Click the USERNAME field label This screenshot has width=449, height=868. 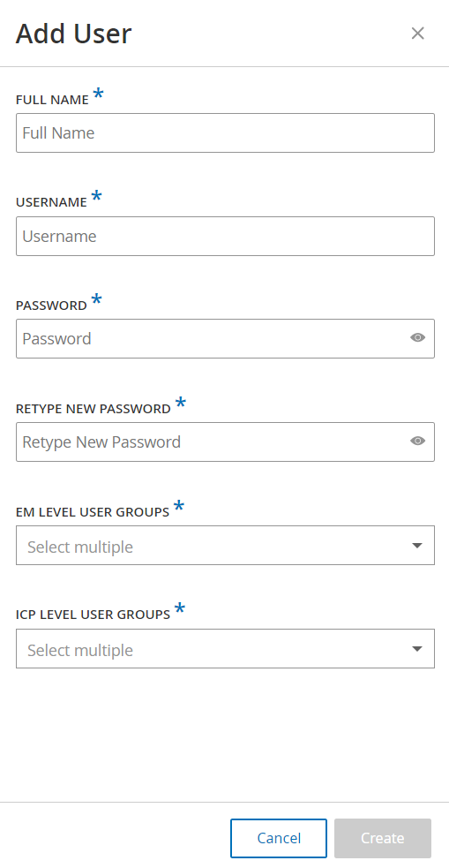(51, 202)
